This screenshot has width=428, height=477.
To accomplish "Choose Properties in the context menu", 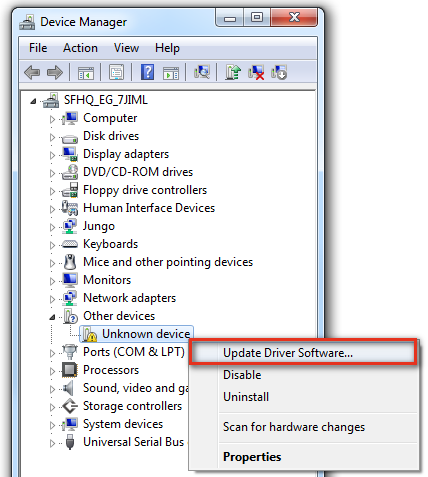I will coord(252,457).
